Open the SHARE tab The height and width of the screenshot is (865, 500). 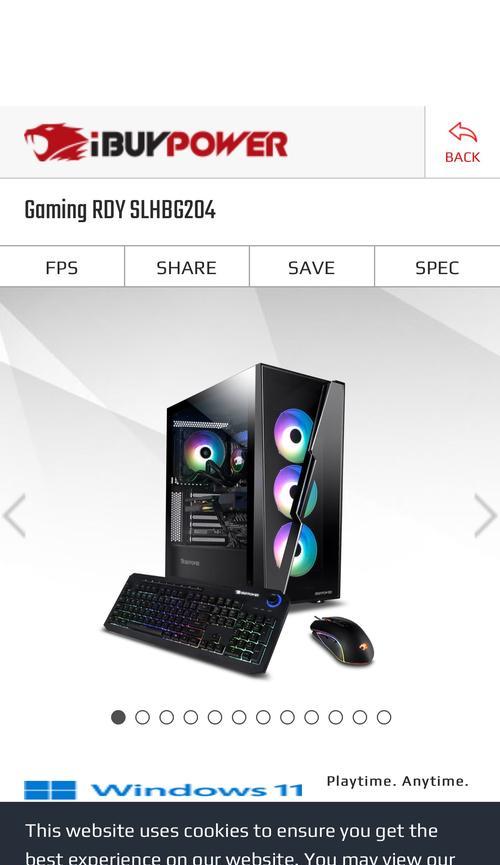pyautogui.click(x=187, y=268)
